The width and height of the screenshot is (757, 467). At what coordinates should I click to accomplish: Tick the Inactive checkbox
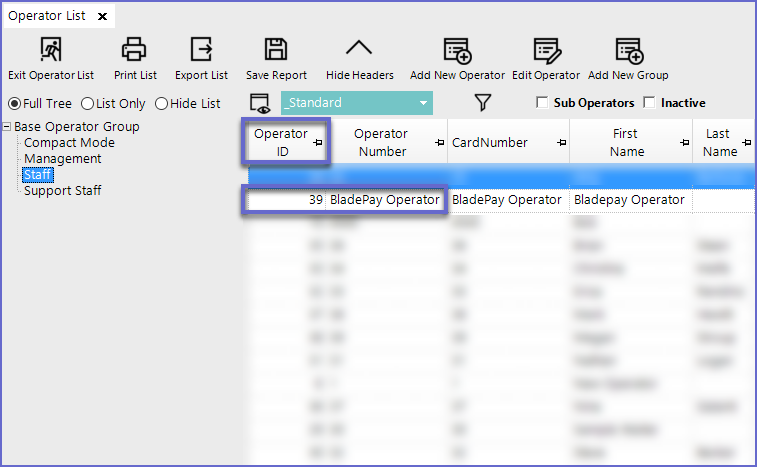point(649,103)
